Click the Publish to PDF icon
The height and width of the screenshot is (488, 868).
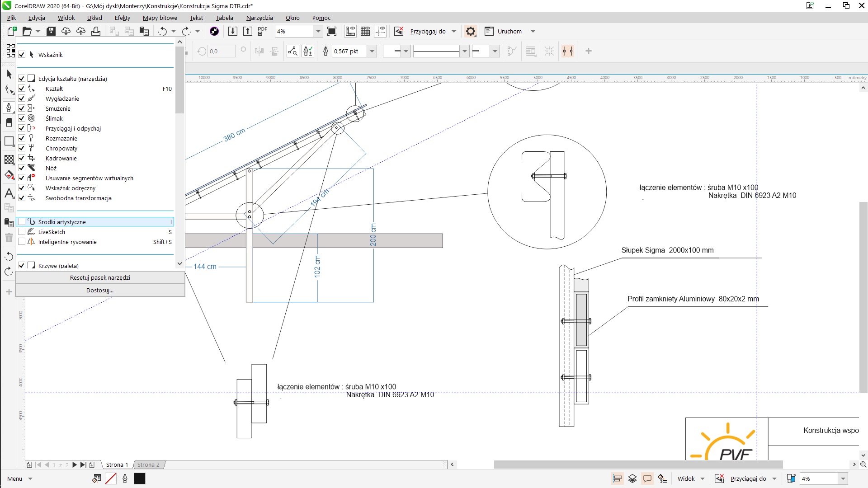(262, 31)
